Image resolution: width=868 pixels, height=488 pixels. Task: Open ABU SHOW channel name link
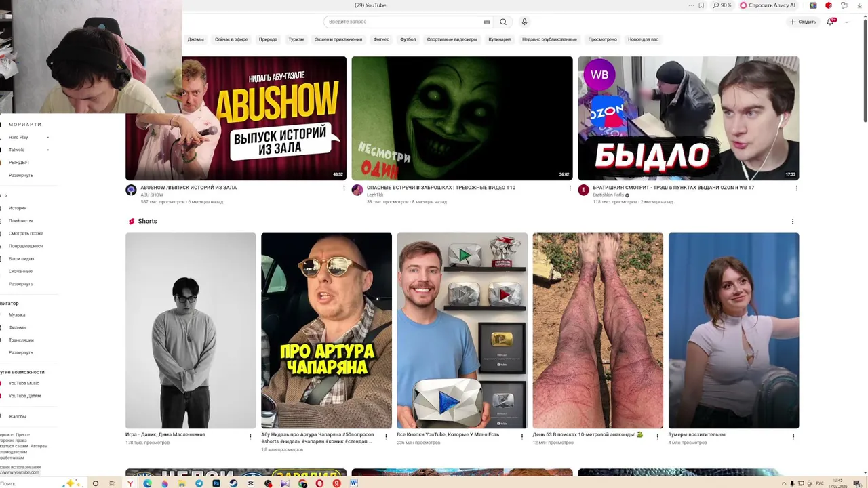pyautogui.click(x=152, y=195)
